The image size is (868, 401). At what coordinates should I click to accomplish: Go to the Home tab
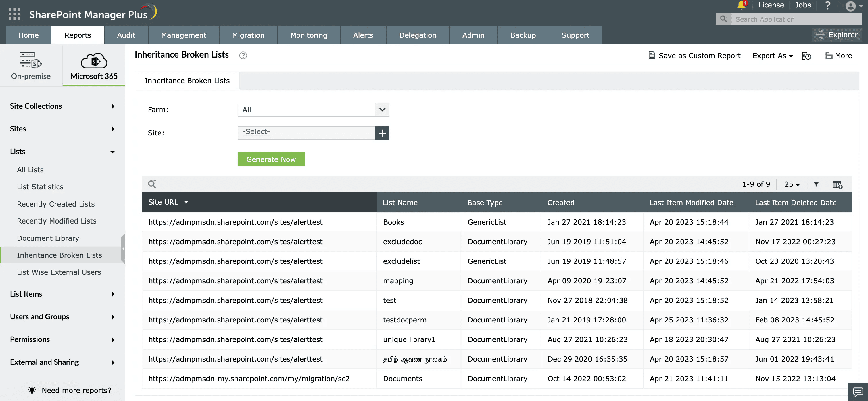[x=29, y=35]
